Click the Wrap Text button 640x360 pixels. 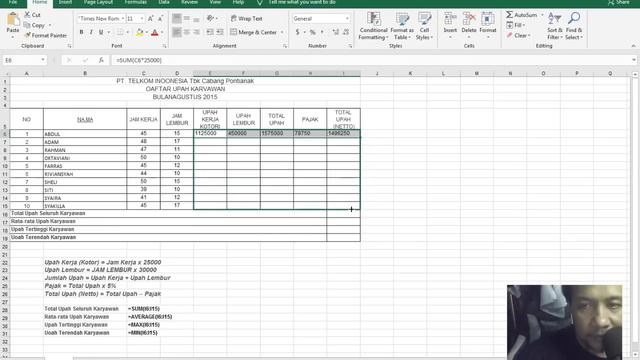(x=247, y=18)
